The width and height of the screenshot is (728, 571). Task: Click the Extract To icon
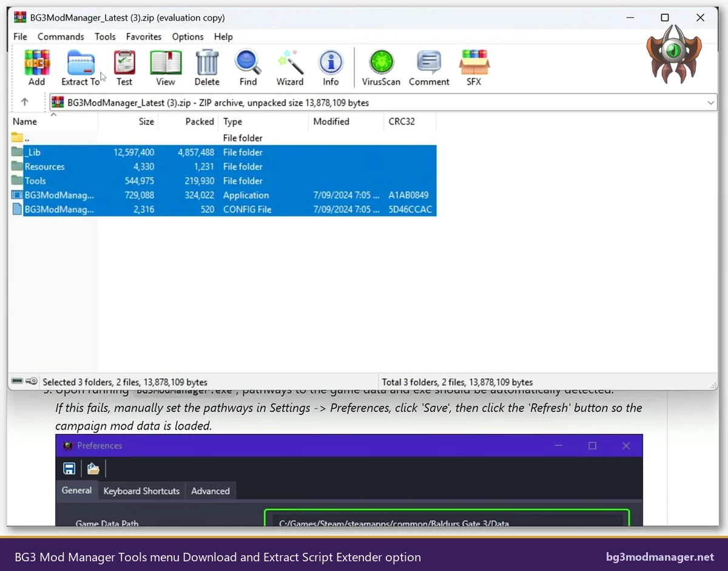[81, 63]
